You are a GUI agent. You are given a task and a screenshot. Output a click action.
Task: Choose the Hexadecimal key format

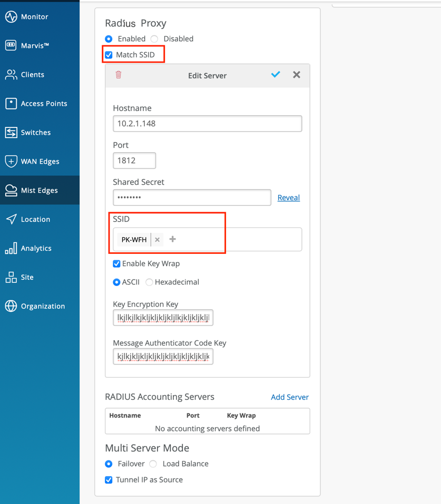click(150, 282)
